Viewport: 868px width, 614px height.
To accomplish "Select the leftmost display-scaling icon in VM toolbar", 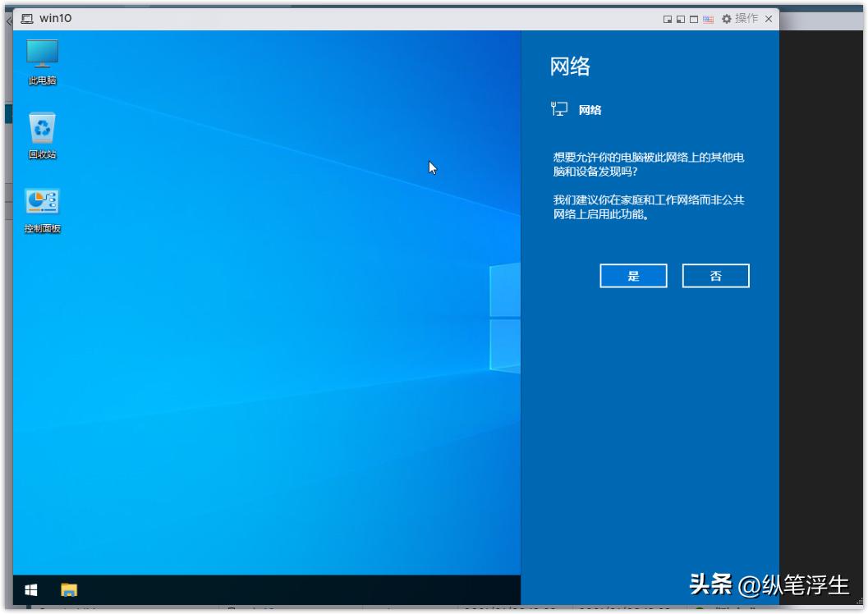I will tap(668, 18).
